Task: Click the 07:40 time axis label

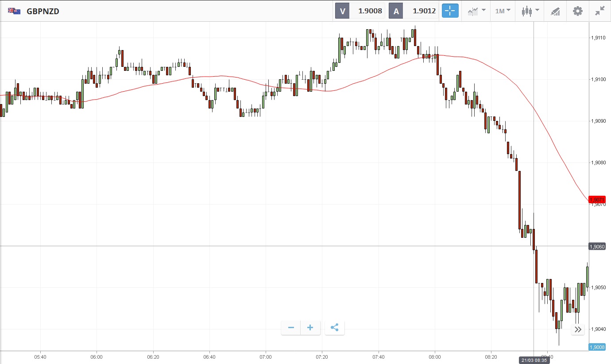Action: [x=379, y=357]
